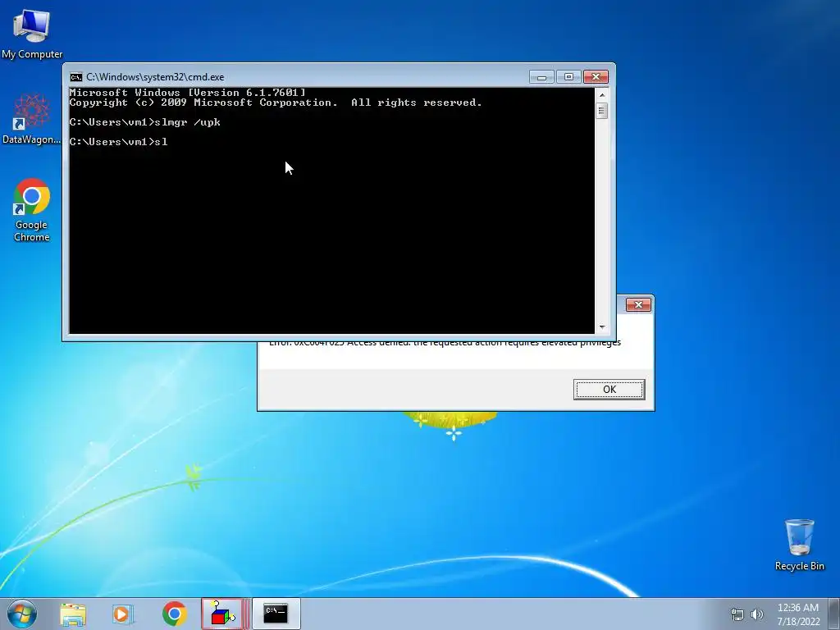Switch to the colored cube taskbar app
840x630 pixels.
click(224, 614)
